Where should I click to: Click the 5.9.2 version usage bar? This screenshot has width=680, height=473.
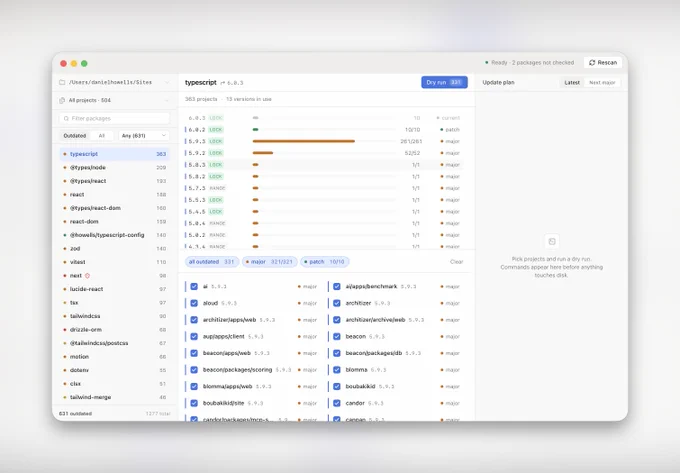click(263, 153)
